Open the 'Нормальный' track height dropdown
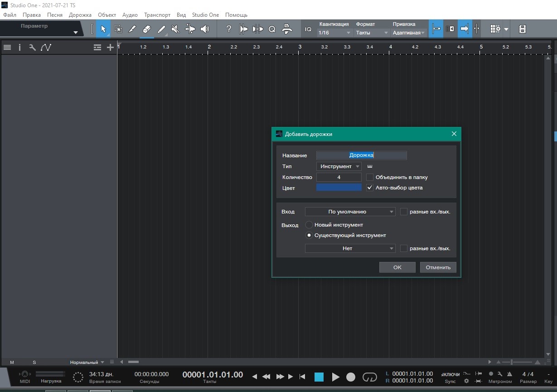This screenshot has width=557, height=392. point(87,362)
